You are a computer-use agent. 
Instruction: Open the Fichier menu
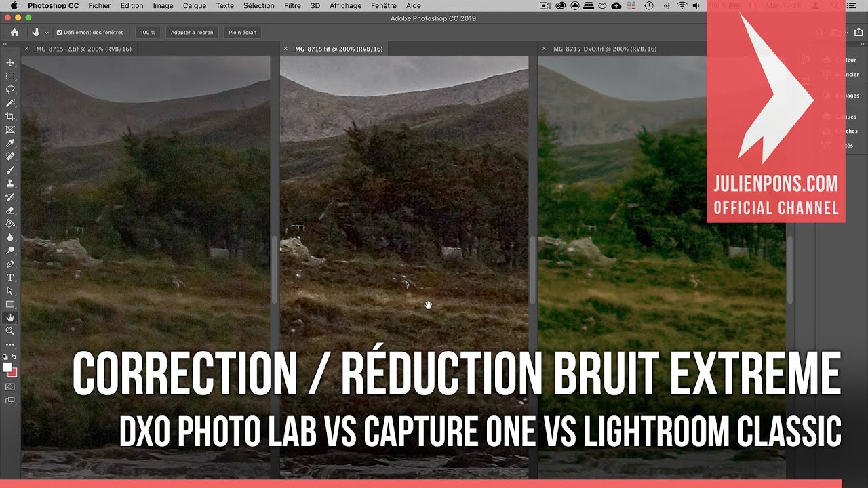100,5
